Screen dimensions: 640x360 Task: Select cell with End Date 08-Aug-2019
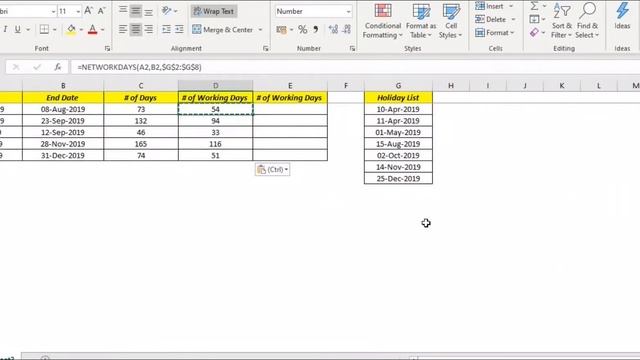(63, 109)
